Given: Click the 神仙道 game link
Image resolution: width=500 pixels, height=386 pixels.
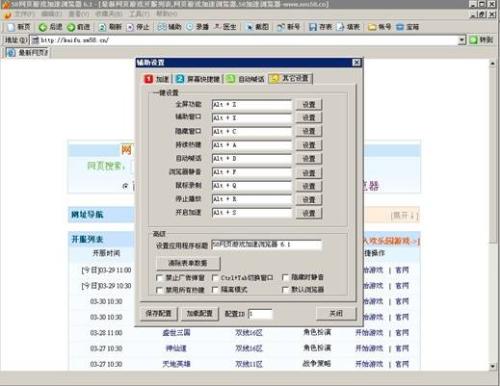Looking at the screenshot, I should click(x=176, y=348).
